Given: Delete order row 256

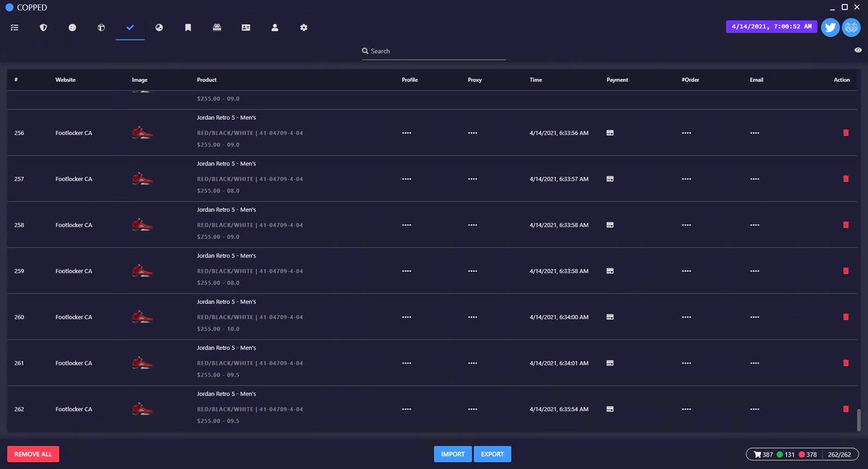Looking at the screenshot, I should (846, 133).
